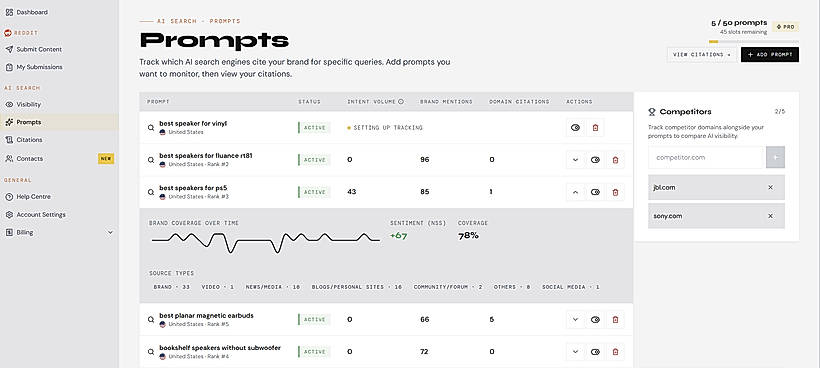Toggle tracking for bookshelf speakers prompt
The width and height of the screenshot is (820, 368).
point(595,352)
